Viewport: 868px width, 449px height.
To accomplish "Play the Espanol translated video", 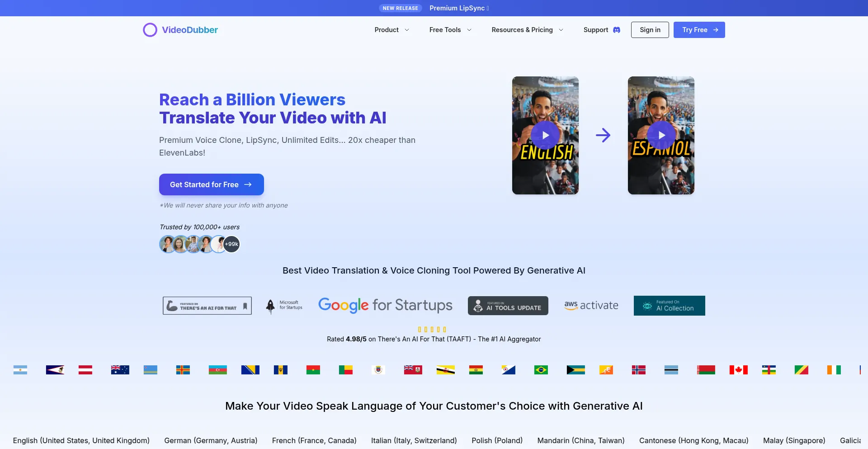I will pyautogui.click(x=660, y=135).
